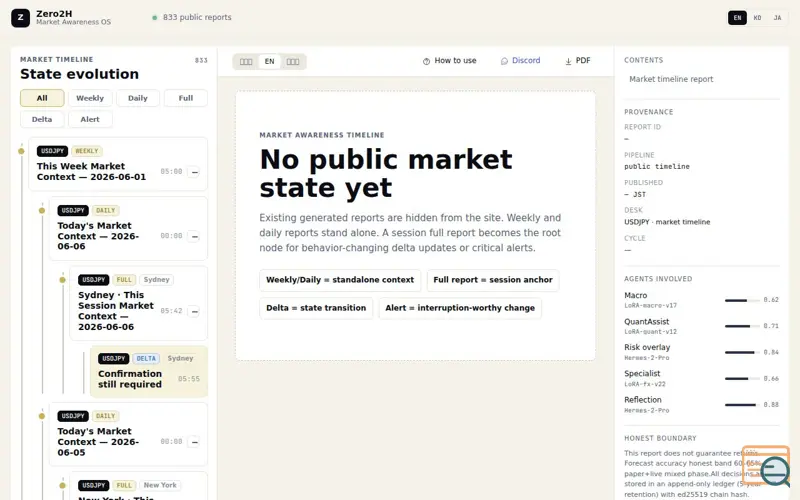
Task: Collapse Today's Market Context 2026-06-06 node
Action: pos(194,236)
